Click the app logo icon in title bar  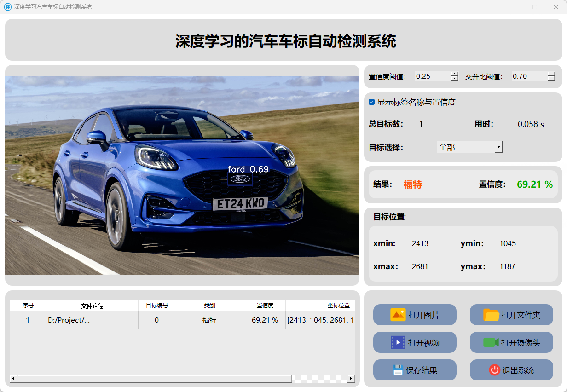click(x=7, y=7)
